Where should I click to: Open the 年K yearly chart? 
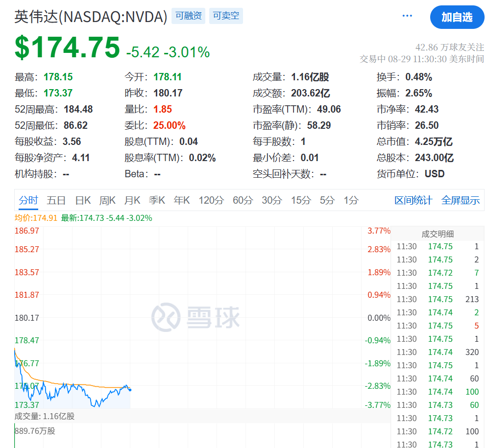click(x=181, y=200)
